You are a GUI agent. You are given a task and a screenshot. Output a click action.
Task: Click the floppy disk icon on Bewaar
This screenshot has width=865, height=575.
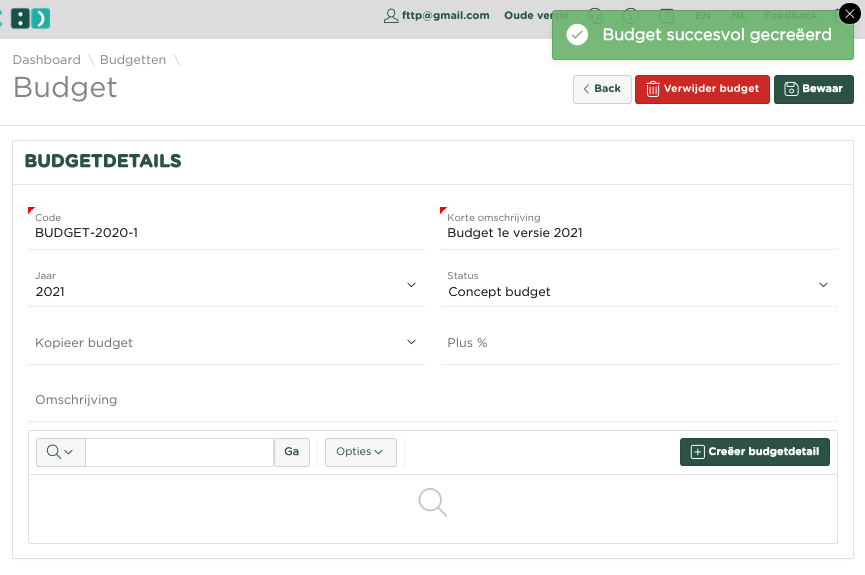click(791, 89)
